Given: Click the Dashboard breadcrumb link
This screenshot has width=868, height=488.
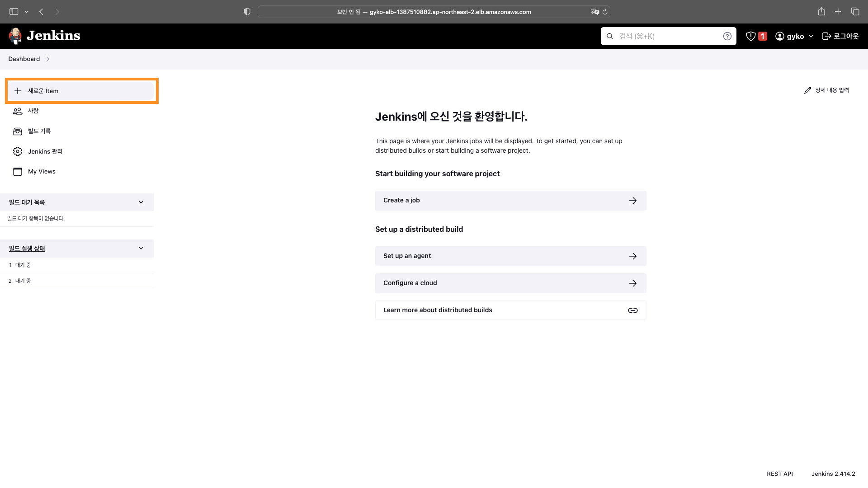Looking at the screenshot, I should [x=24, y=59].
